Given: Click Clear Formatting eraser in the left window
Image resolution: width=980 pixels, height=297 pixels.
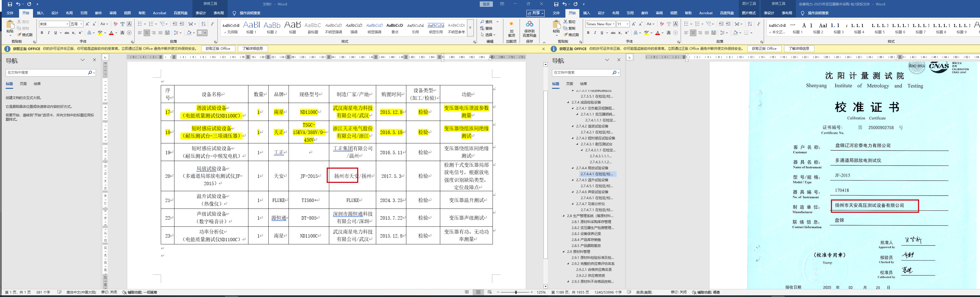Looking at the screenshot, I should (x=116, y=24).
